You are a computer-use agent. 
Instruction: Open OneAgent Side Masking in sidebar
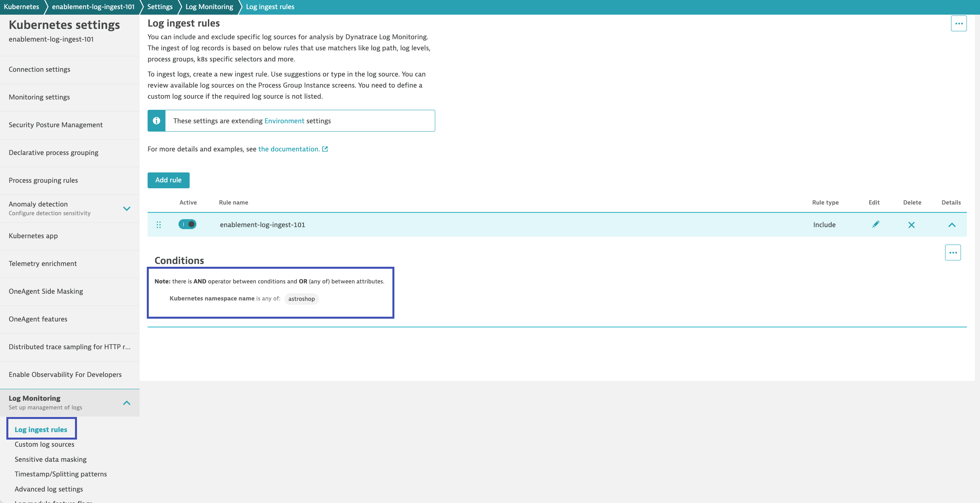pos(70,291)
